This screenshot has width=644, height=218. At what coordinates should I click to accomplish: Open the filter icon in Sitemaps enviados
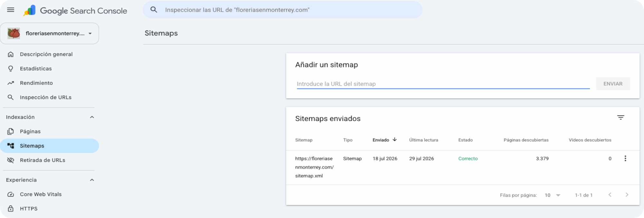click(620, 118)
